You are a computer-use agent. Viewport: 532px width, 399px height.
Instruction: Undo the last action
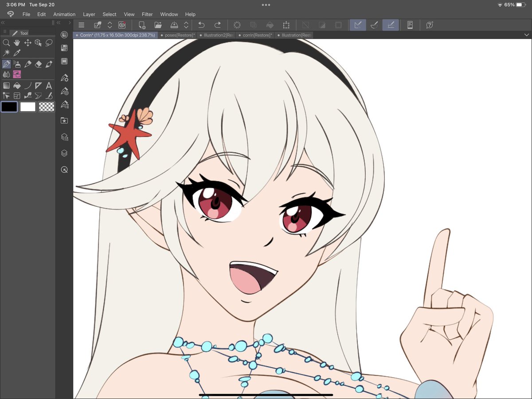click(201, 25)
